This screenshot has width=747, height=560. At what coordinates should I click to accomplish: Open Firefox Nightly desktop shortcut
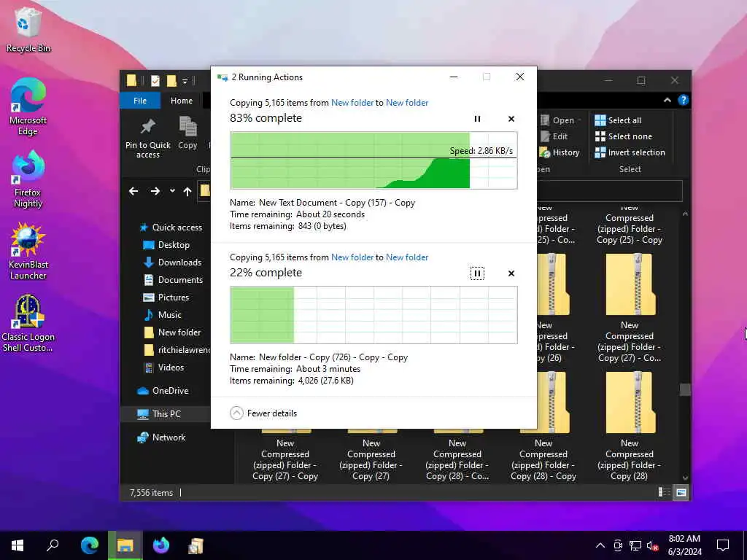point(28,179)
